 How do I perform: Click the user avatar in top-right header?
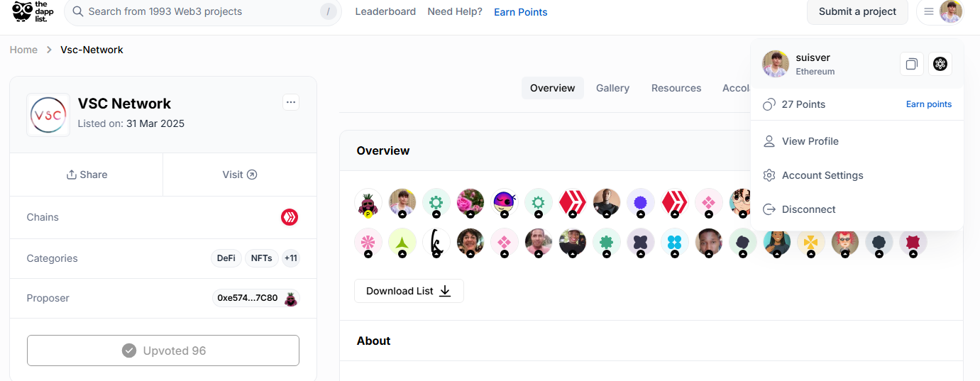point(951,11)
